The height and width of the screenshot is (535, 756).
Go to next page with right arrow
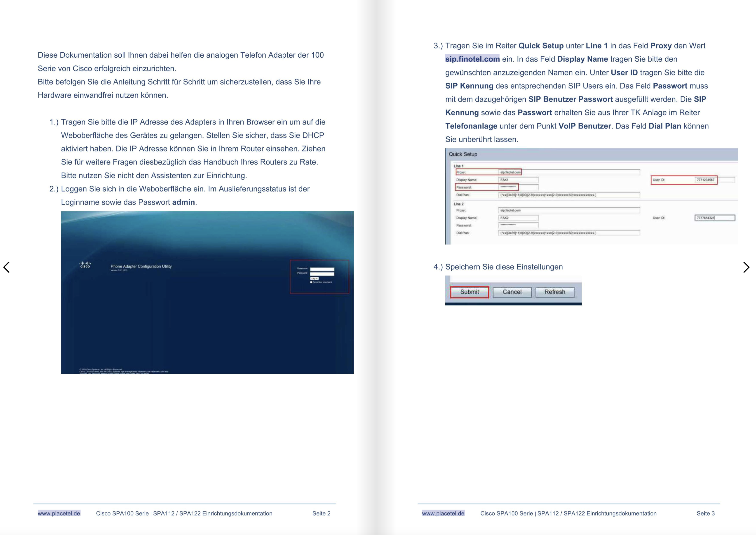point(747,267)
